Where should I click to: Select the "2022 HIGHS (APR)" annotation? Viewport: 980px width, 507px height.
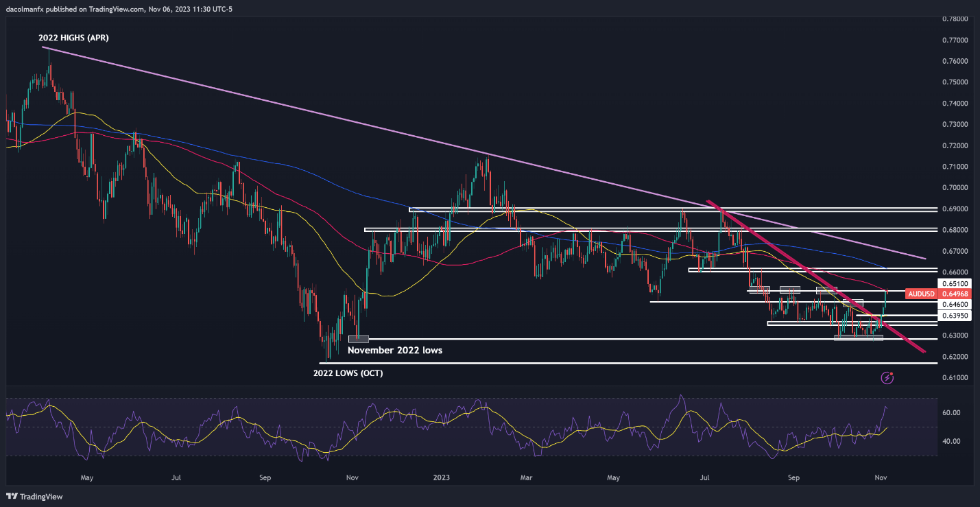point(74,38)
